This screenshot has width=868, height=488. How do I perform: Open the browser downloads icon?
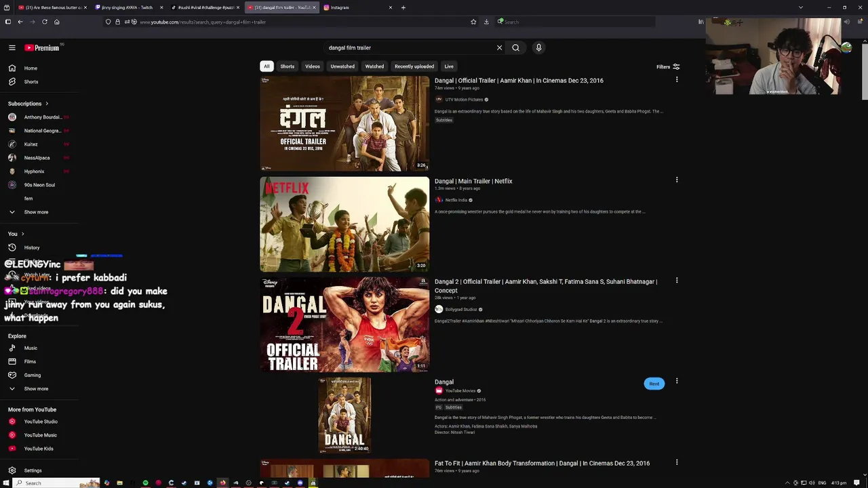486,22
